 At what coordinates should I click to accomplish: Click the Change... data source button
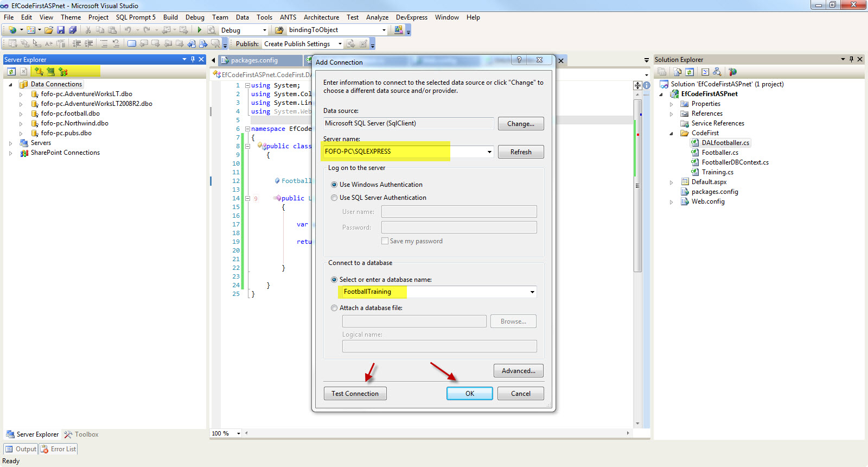click(521, 124)
